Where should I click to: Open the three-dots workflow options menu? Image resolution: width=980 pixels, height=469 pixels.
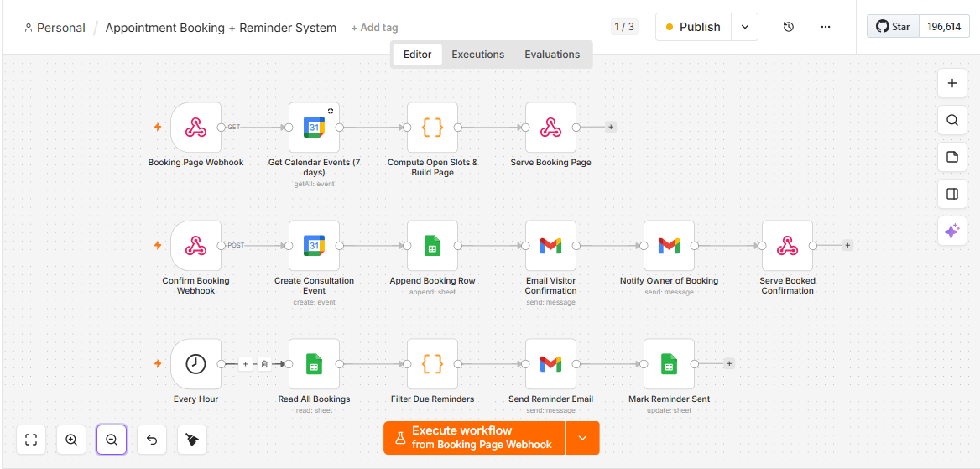point(826,27)
